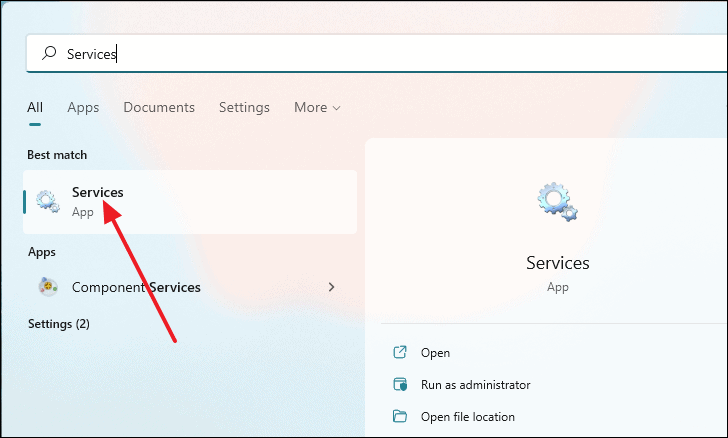Click the large Services gear icon in the preview pane
The width and height of the screenshot is (728, 438).
tap(557, 202)
